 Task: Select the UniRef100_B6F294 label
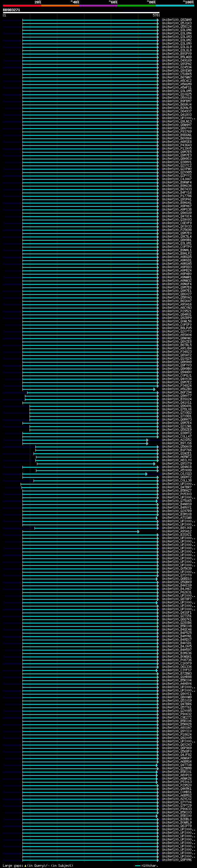click(177, 393)
